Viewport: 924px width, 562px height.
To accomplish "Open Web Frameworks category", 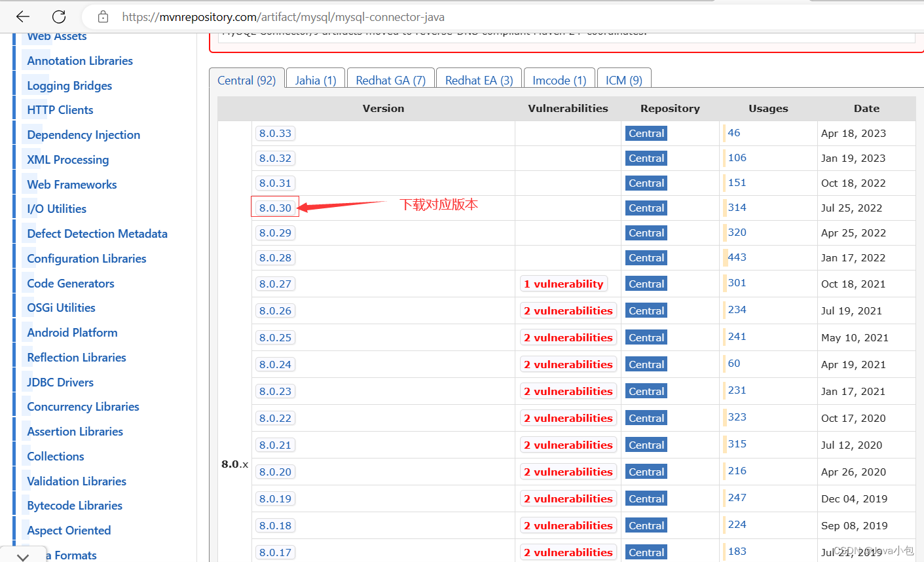I will (x=72, y=185).
